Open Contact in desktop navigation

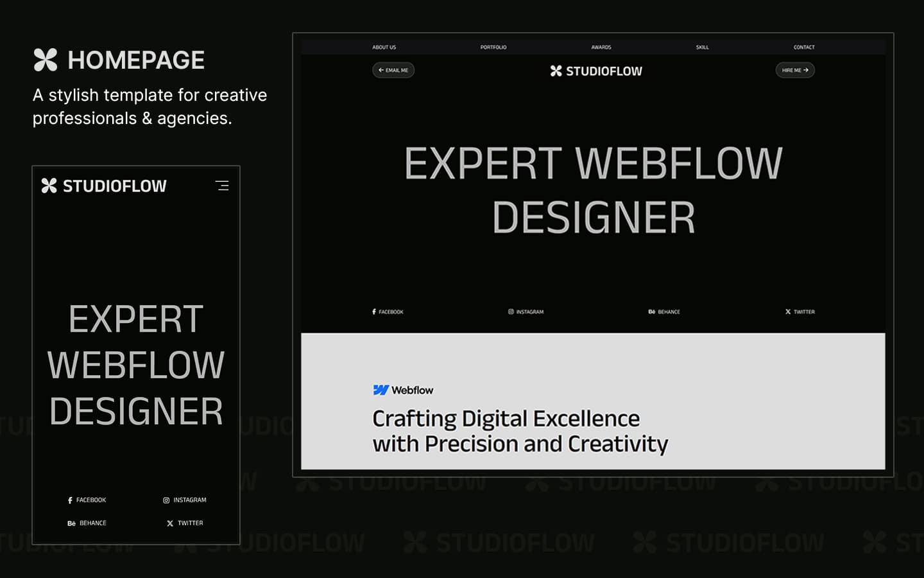point(804,47)
